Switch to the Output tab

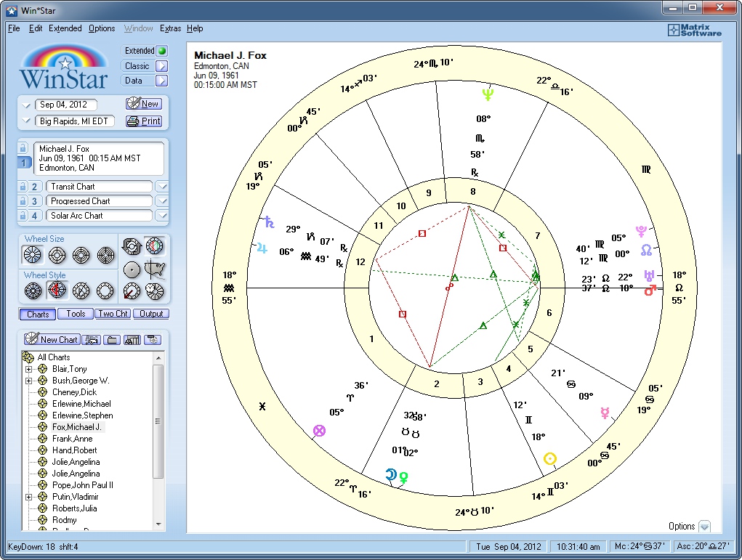[151, 314]
